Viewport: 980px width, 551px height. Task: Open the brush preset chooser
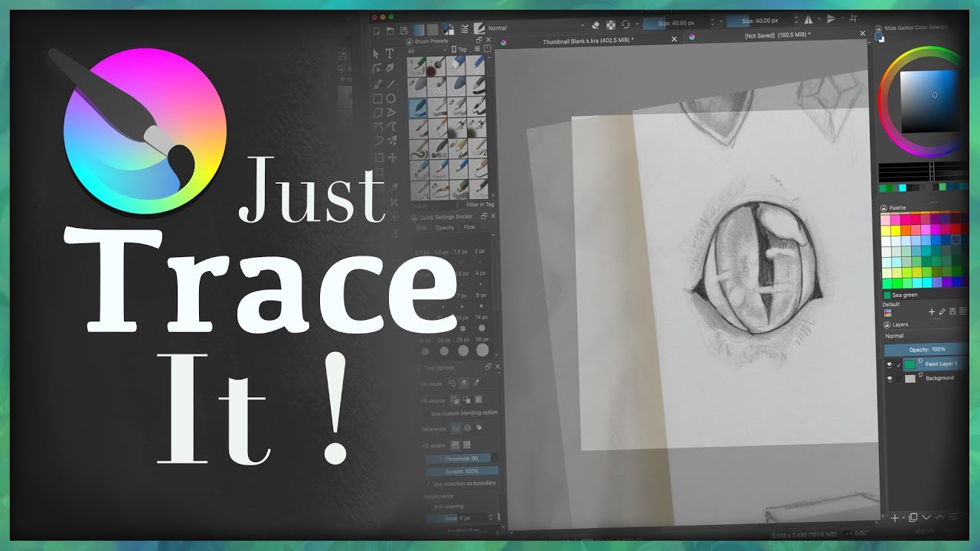(x=479, y=29)
